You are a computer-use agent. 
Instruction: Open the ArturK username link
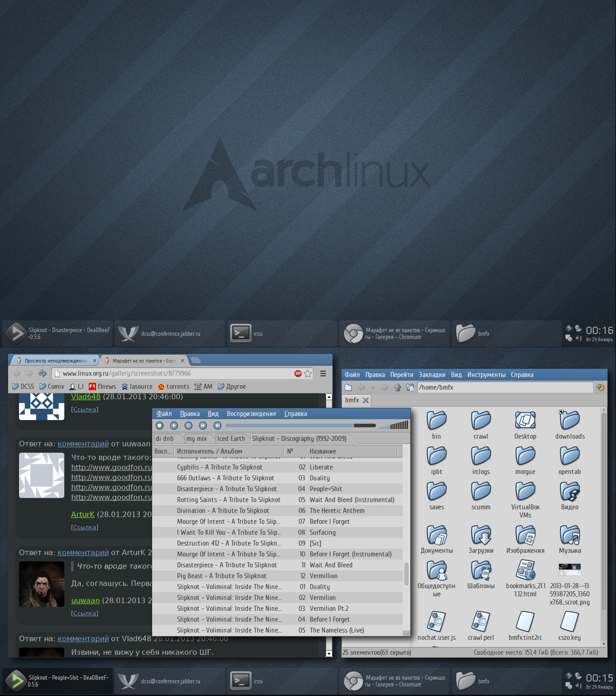click(x=83, y=514)
